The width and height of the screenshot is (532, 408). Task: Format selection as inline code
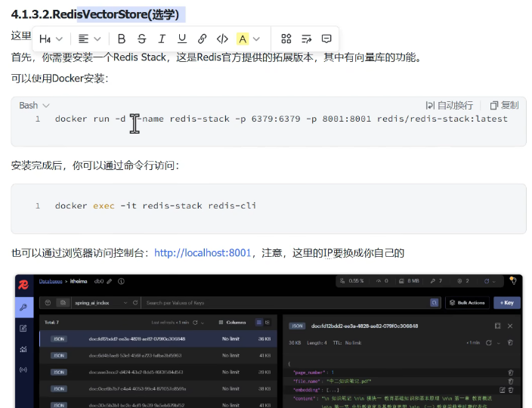click(222, 39)
